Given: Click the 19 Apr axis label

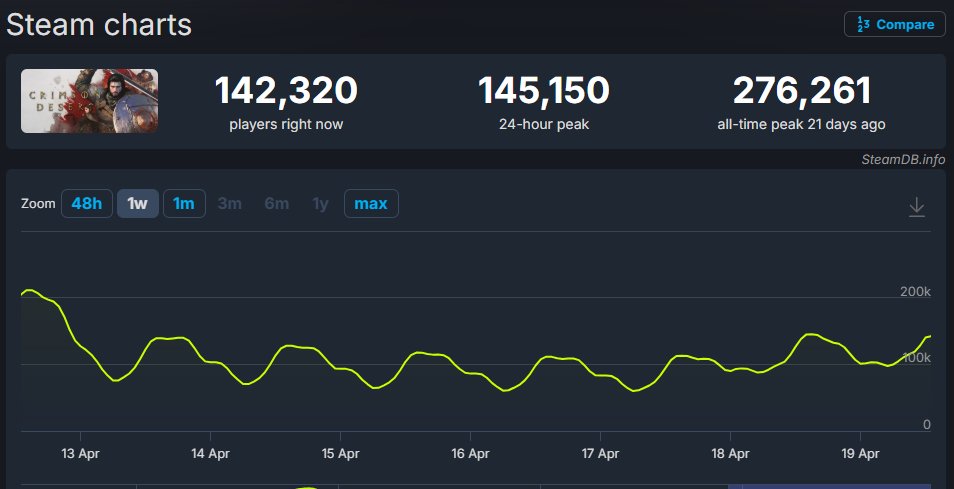Looking at the screenshot, I should pos(860,454).
